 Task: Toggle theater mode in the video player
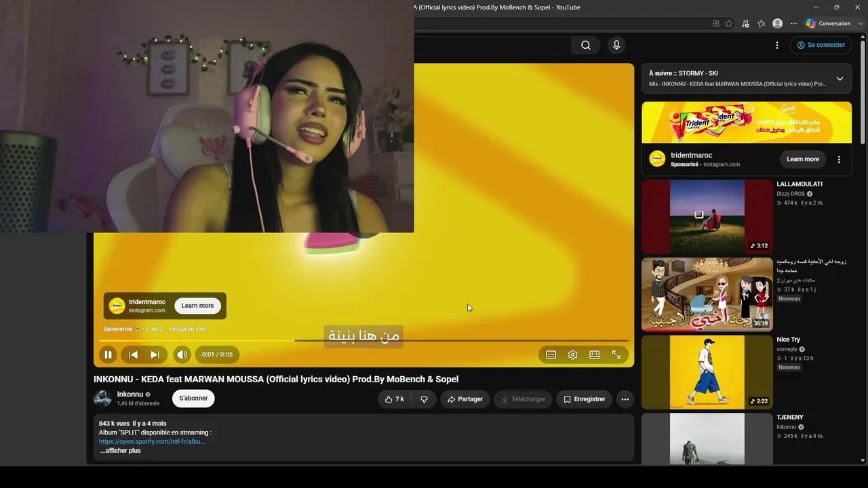coord(595,354)
